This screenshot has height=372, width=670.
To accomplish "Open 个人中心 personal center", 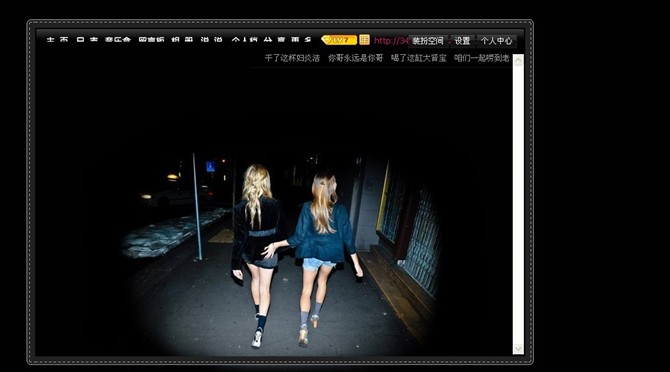I will click(x=497, y=41).
